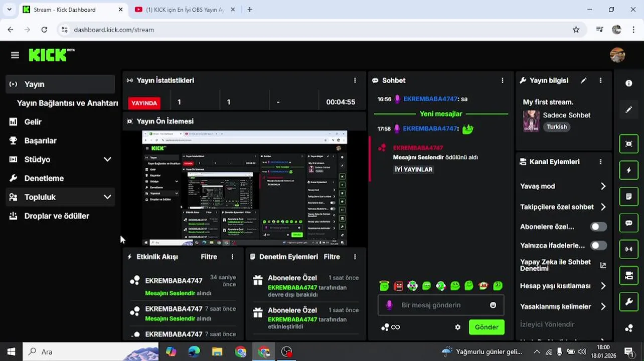Toggle activity feed lightning panel in the right sidebar

[x=629, y=170]
